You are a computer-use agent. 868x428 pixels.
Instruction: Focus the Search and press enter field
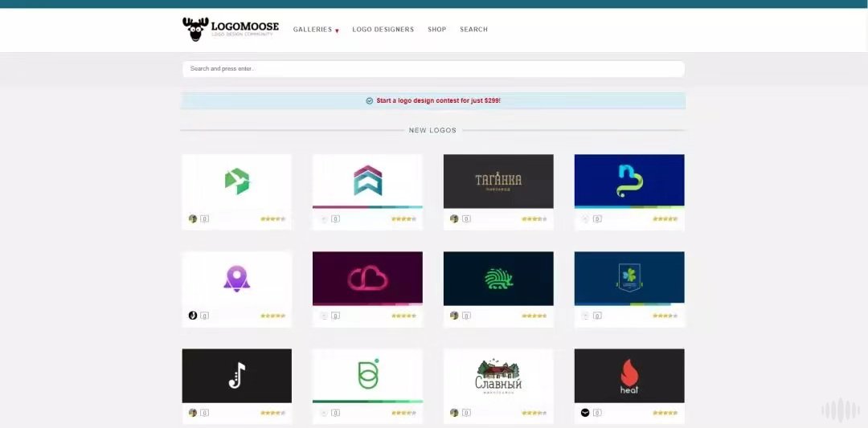pos(433,69)
